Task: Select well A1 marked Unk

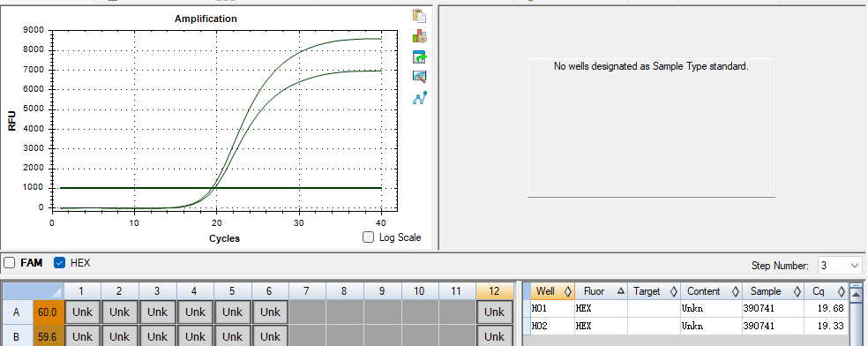Action: pos(83,312)
